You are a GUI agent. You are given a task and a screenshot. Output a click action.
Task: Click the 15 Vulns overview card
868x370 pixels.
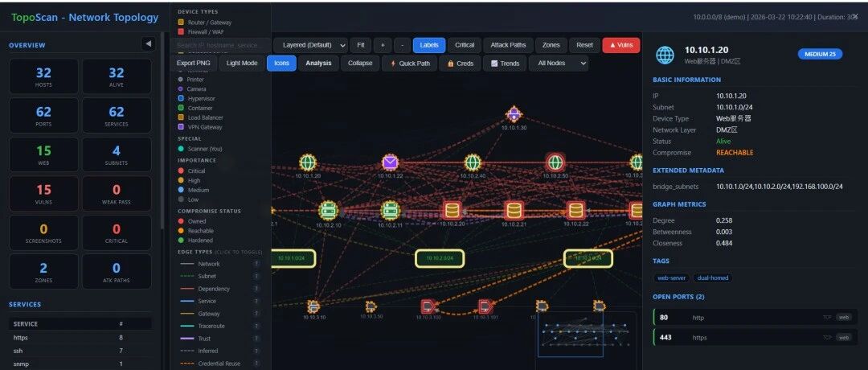point(43,194)
